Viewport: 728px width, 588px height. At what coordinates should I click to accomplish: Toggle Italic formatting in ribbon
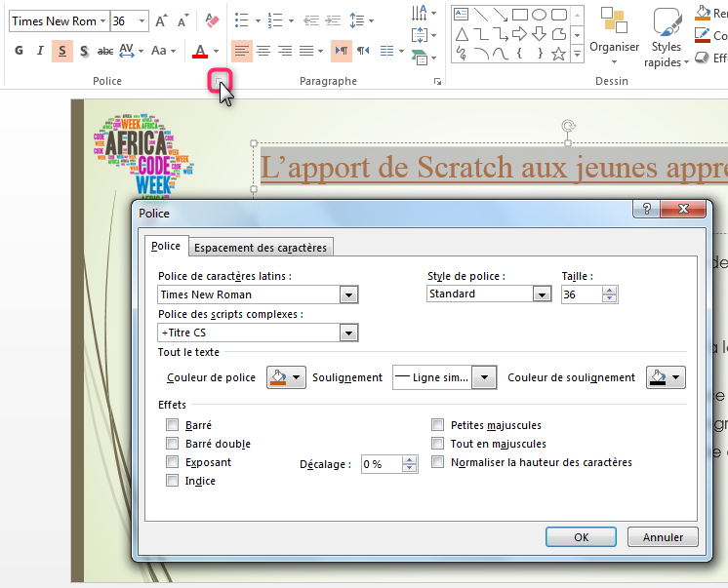pos(40,51)
